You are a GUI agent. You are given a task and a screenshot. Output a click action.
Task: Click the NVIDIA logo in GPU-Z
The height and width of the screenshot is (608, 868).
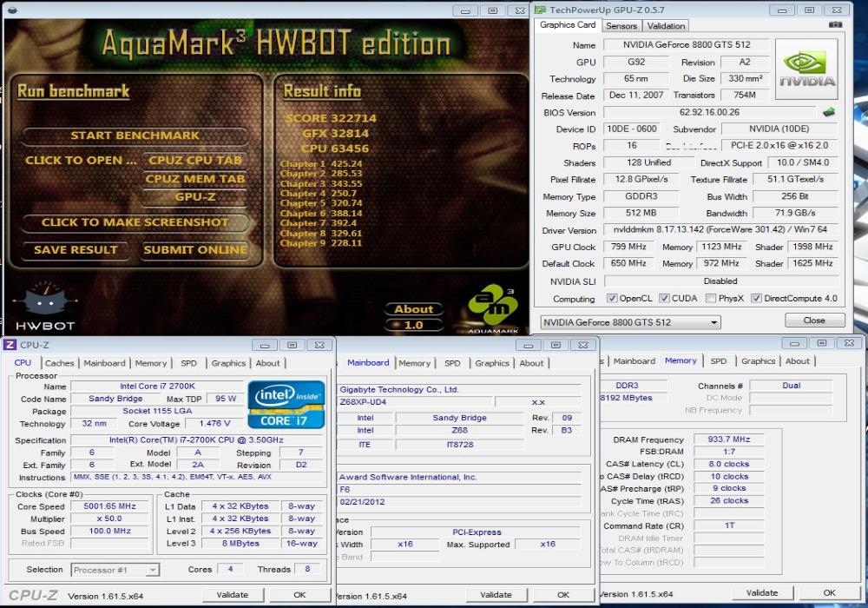pos(807,69)
